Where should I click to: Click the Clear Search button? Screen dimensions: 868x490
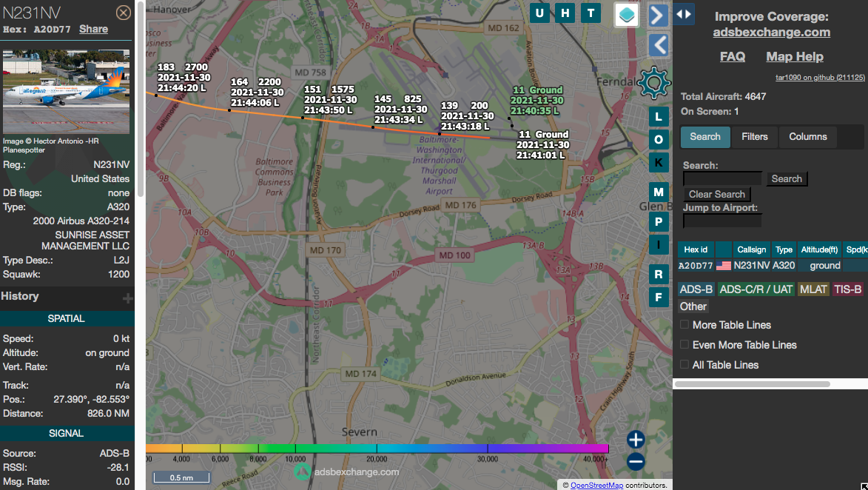tap(717, 195)
